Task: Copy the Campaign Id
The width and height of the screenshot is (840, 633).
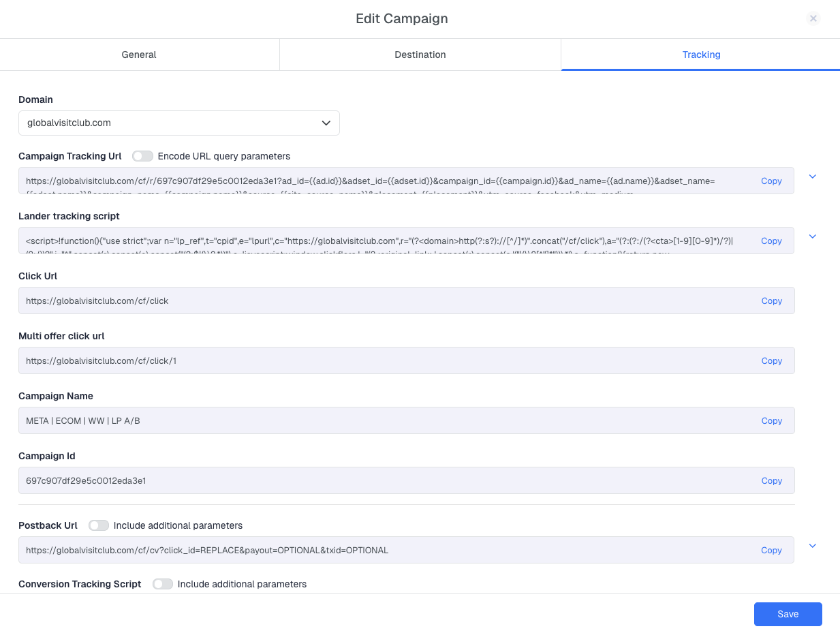Action: pyautogui.click(x=771, y=481)
